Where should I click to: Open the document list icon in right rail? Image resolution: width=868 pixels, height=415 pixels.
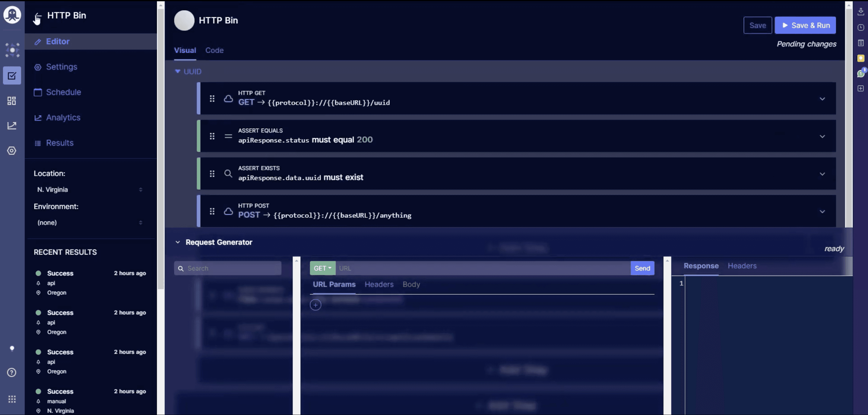[x=860, y=43]
